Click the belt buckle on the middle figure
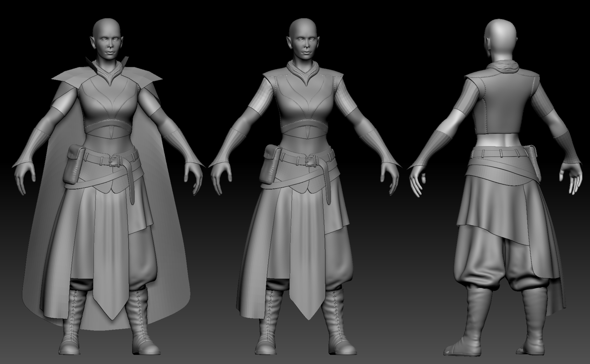The image size is (590, 364). click(310, 161)
